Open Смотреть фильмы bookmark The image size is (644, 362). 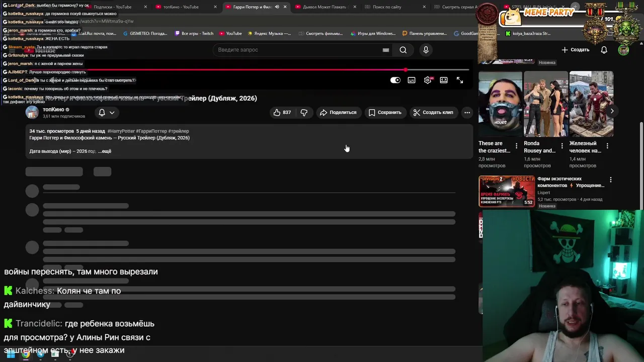(321, 34)
